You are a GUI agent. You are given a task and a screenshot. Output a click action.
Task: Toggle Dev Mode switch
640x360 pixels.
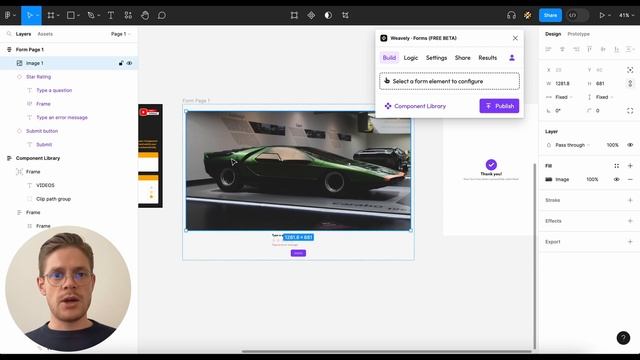(x=577, y=16)
